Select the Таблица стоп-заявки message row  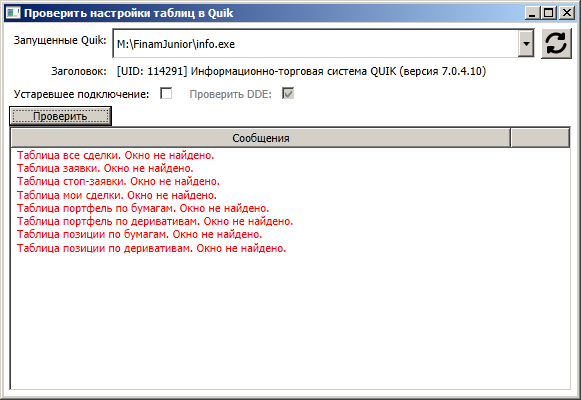tap(290, 181)
